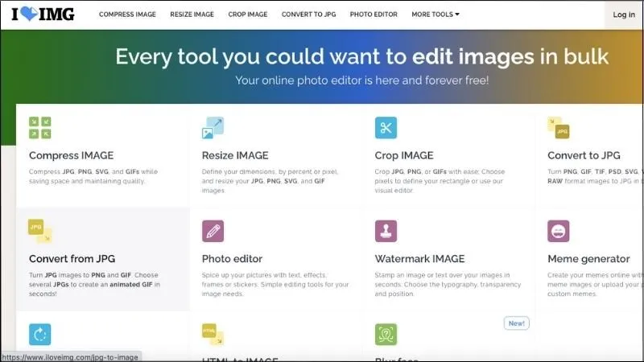Viewport: 644px width, 362px height.
Task: Click the green Compress IMAGE icon
Action: 40,128
